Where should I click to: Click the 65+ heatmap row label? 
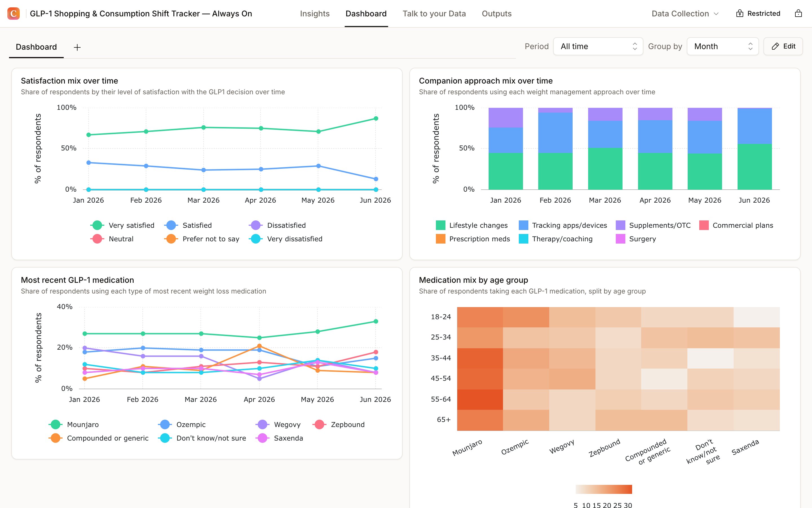(443, 420)
